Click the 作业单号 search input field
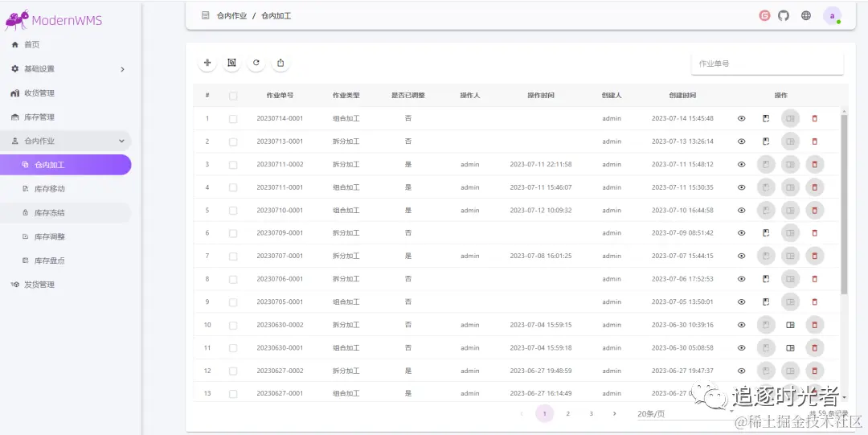Screen dimensions: 868x435 pos(768,64)
